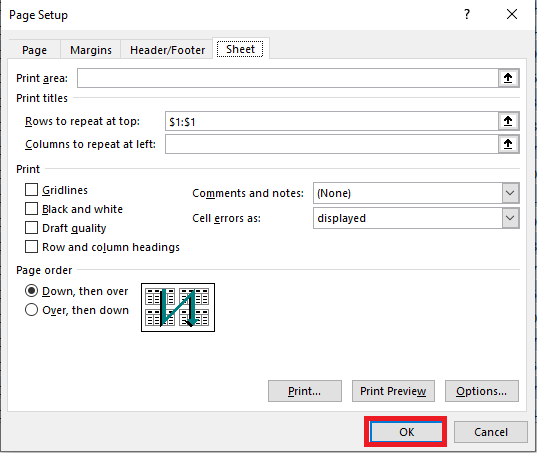
Task: Go to the Page tab
Action: pos(34,50)
